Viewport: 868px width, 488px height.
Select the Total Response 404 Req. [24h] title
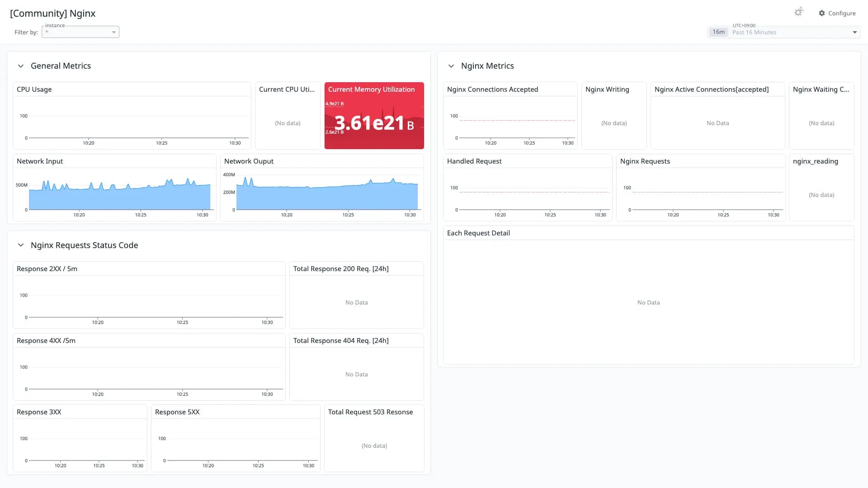[341, 341]
